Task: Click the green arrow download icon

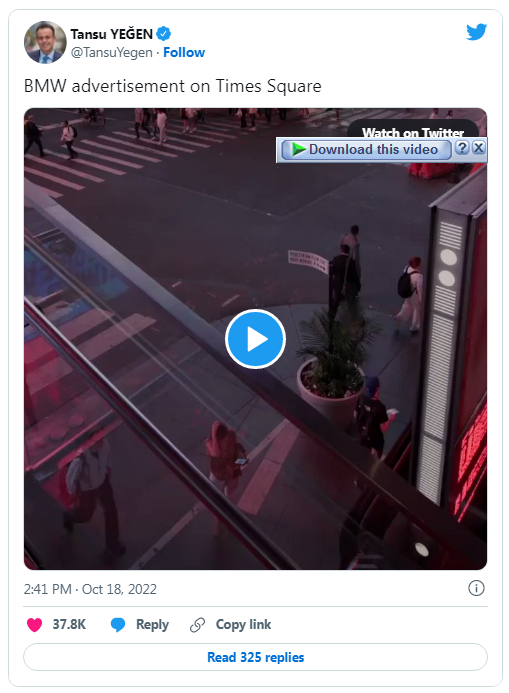Action: pos(299,149)
